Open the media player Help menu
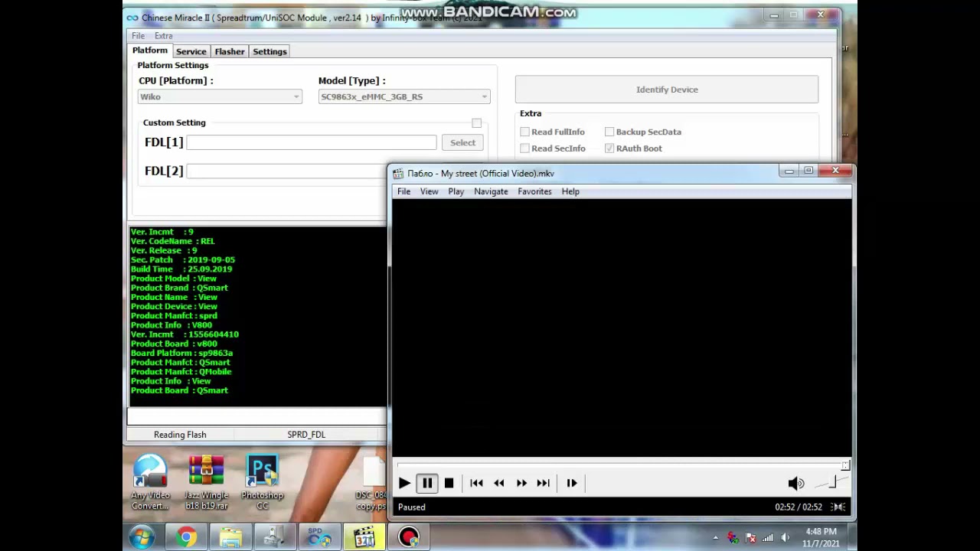 (570, 191)
